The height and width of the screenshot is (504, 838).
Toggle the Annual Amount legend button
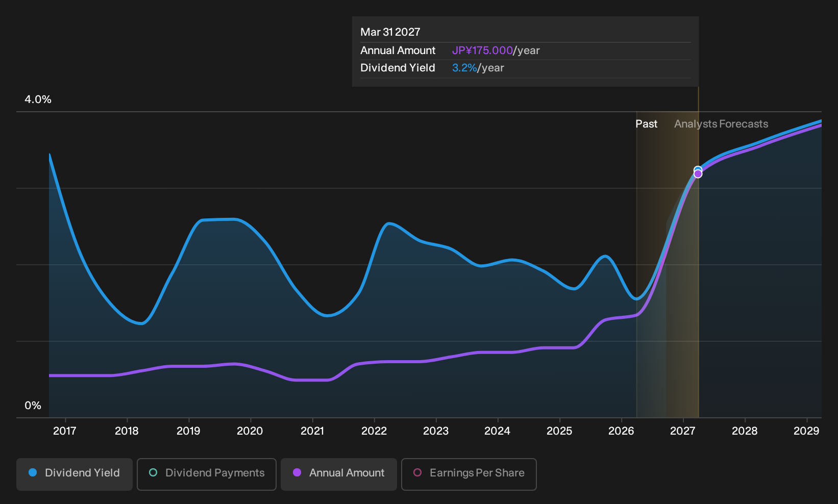(x=339, y=474)
